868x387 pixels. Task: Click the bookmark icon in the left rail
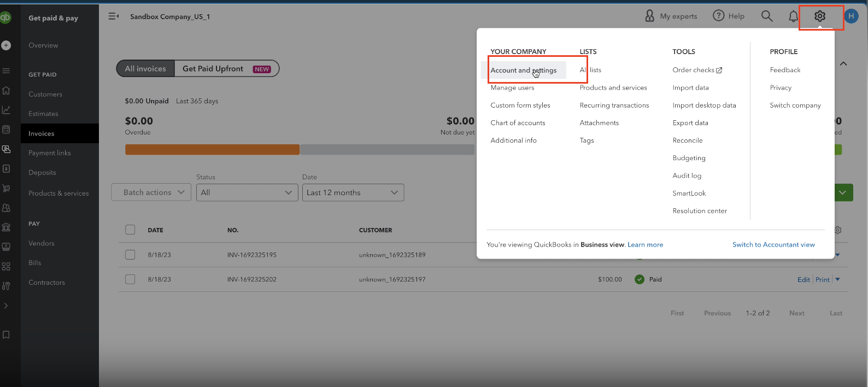coord(6,335)
